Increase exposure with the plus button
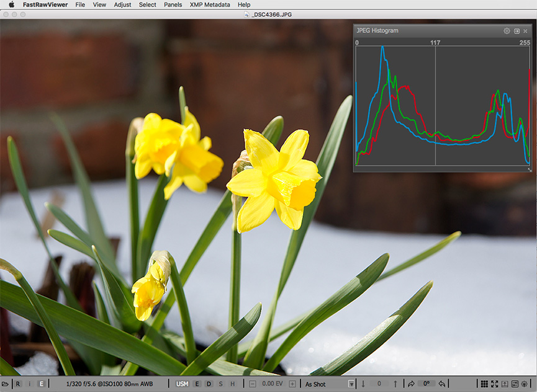 coord(292,384)
